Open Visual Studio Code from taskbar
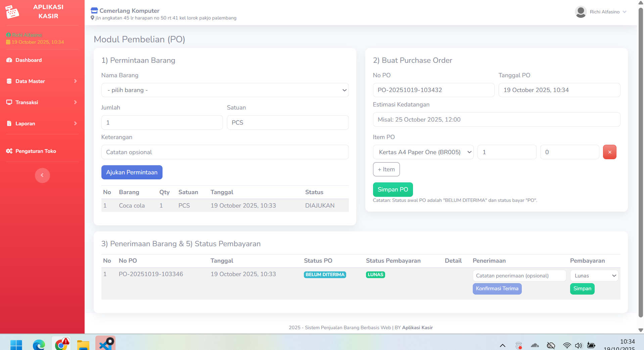This screenshot has height=350, width=644. coord(105,344)
